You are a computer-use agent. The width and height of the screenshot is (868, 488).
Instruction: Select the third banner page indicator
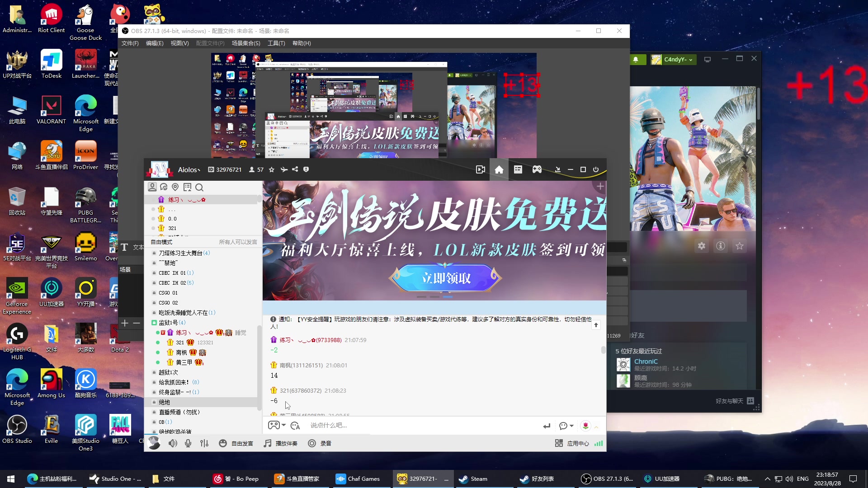pos(448,297)
